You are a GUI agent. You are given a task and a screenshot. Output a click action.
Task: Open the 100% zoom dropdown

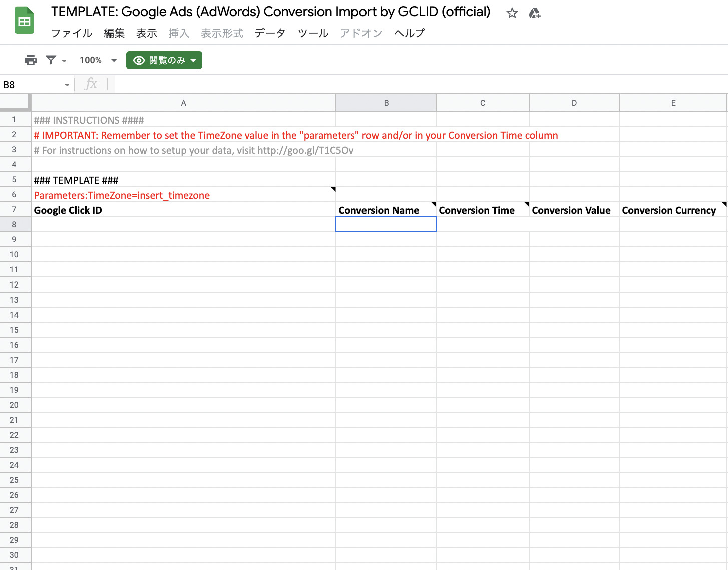click(98, 60)
